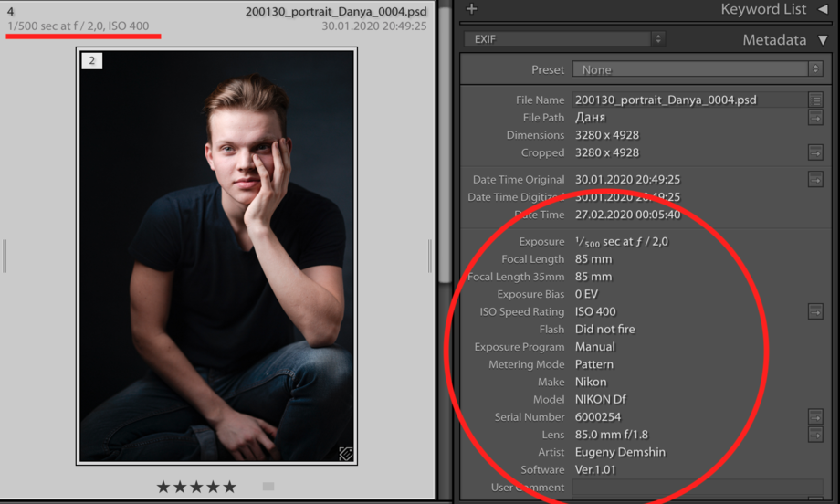Click the Make value Nikon
This screenshot has width=840, height=504.
click(591, 382)
